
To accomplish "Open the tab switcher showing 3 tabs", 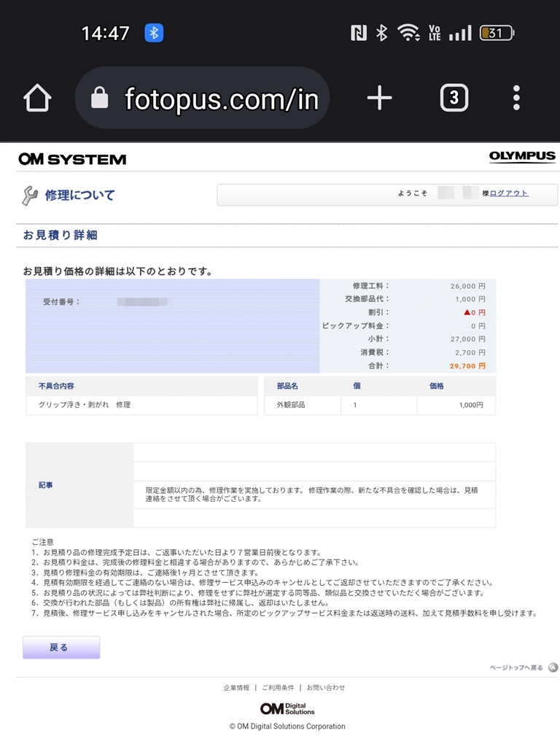I will click(x=454, y=98).
